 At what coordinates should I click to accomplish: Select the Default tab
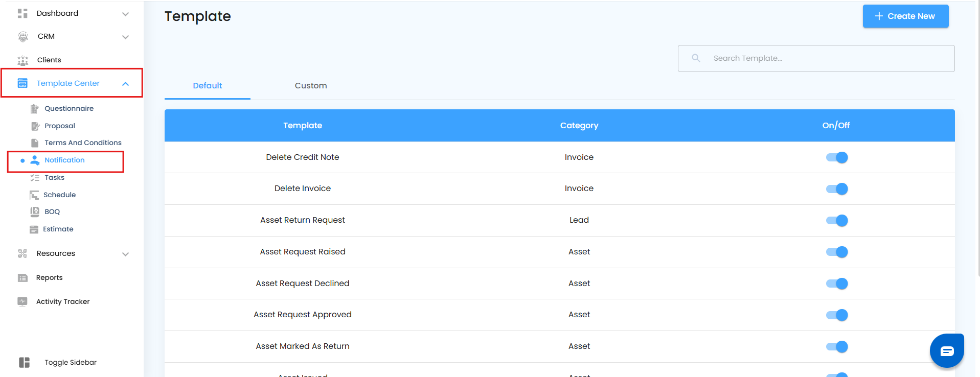click(x=207, y=86)
